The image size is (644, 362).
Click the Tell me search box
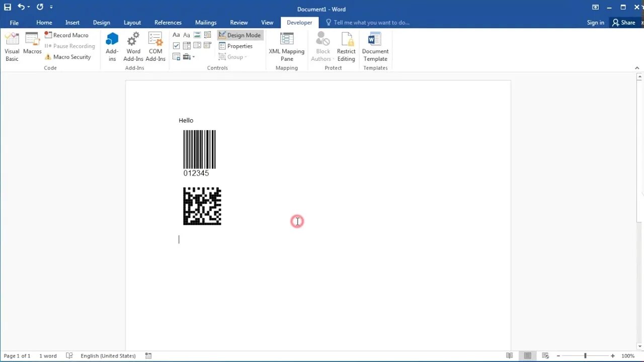368,23
